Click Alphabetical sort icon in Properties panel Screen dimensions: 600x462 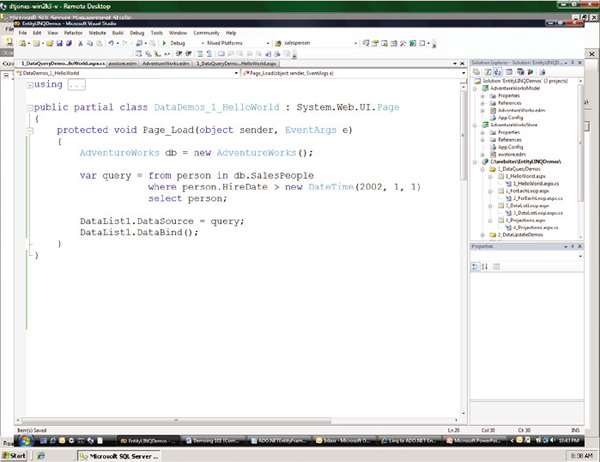pyautogui.click(x=484, y=267)
